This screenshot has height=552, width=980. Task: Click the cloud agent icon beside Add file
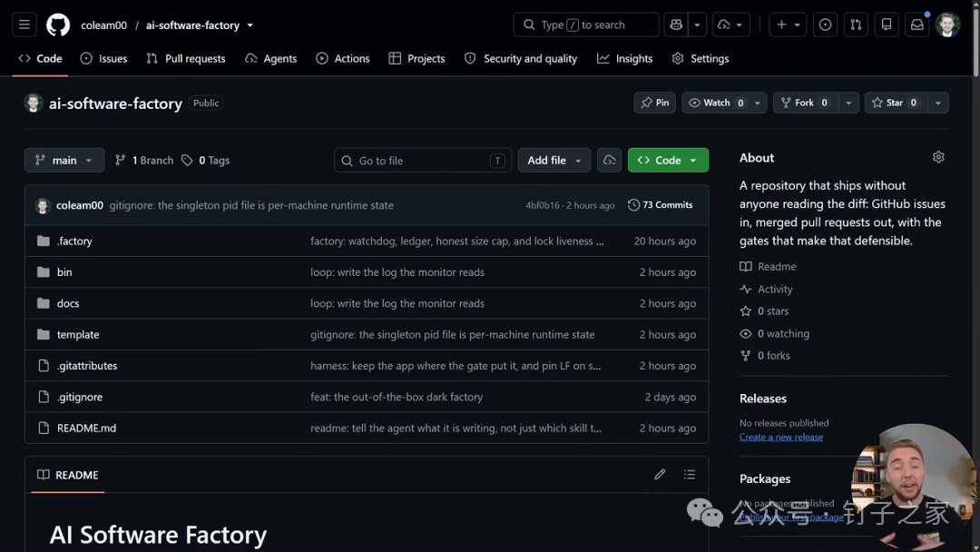pyautogui.click(x=610, y=160)
